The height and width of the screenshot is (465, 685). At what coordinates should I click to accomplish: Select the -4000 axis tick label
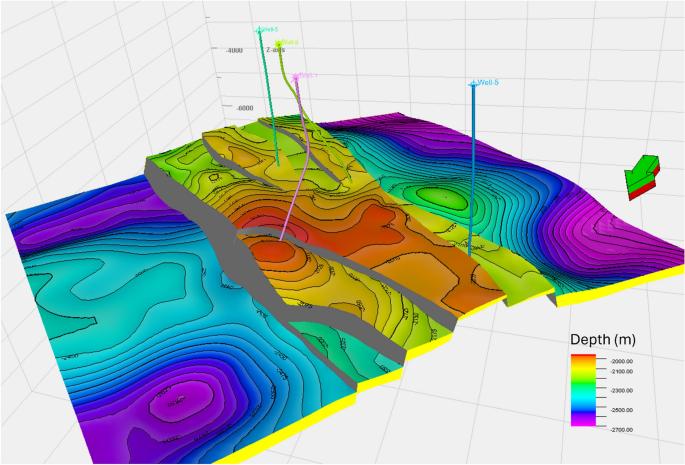(x=236, y=50)
